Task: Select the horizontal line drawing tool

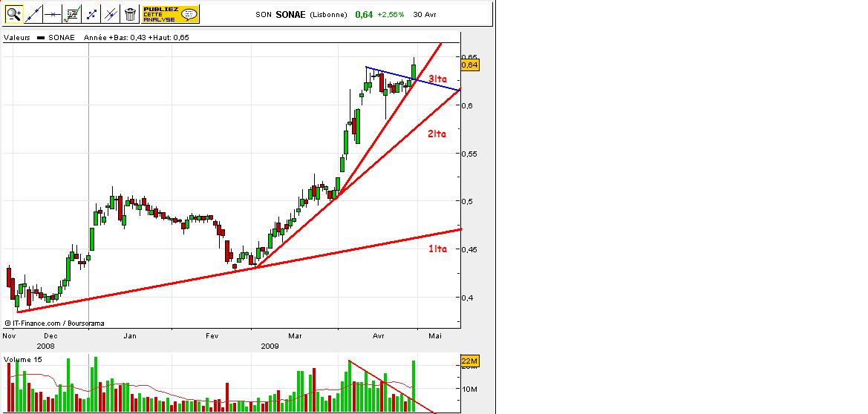Action: click(x=53, y=14)
